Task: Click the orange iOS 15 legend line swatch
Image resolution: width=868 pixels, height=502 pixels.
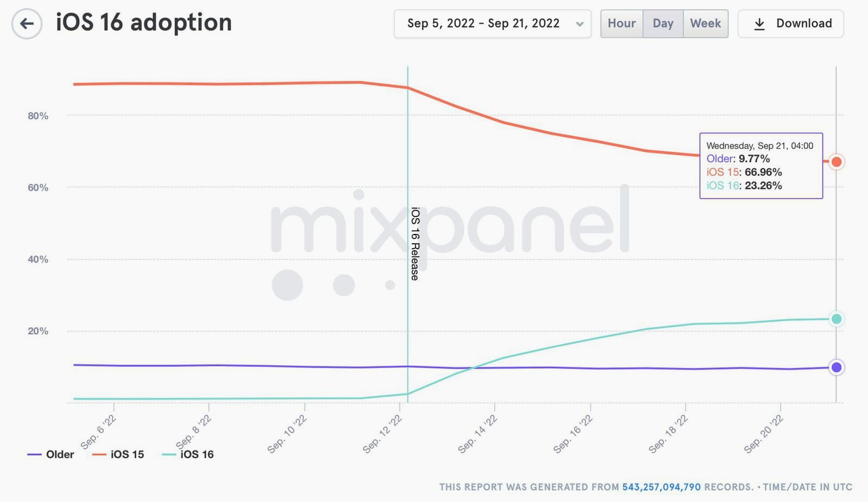Action: [99, 454]
